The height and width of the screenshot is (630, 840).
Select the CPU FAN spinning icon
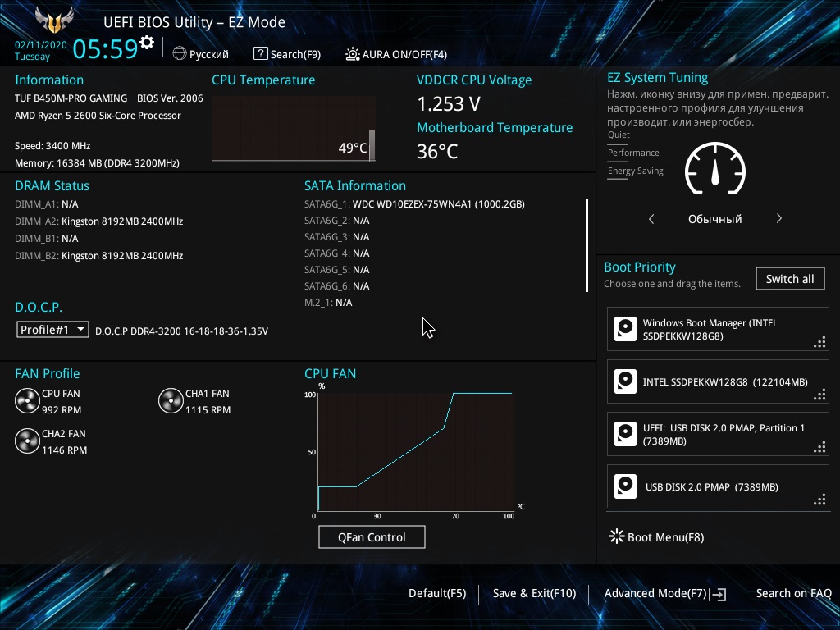[27, 401]
